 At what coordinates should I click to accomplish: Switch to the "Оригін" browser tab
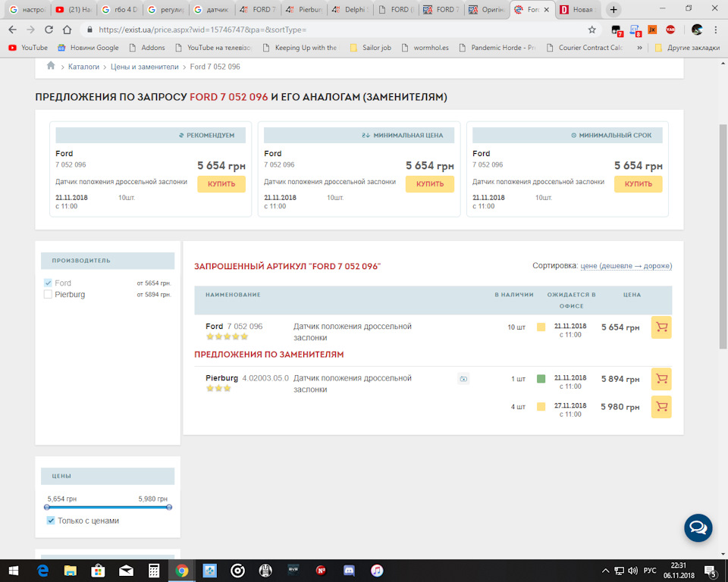pos(488,9)
